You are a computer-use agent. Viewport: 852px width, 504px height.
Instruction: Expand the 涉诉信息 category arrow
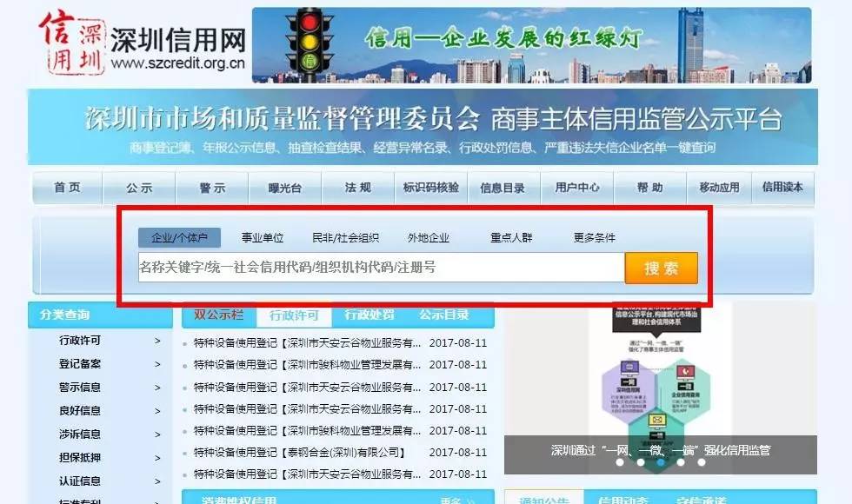[x=157, y=434]
